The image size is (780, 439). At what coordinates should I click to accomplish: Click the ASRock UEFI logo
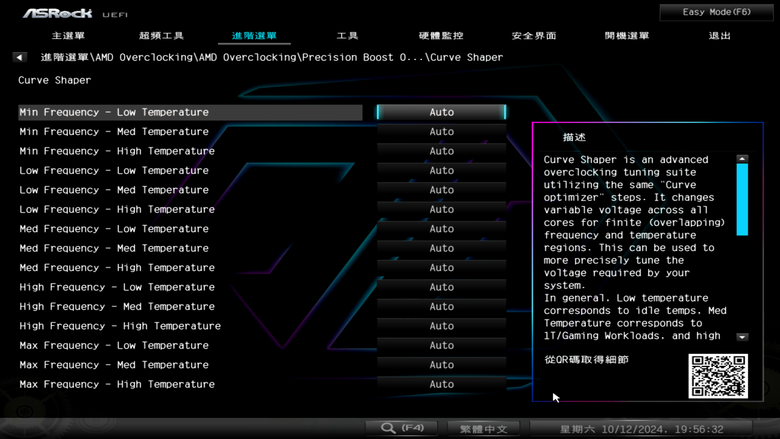tap(75, 13)
